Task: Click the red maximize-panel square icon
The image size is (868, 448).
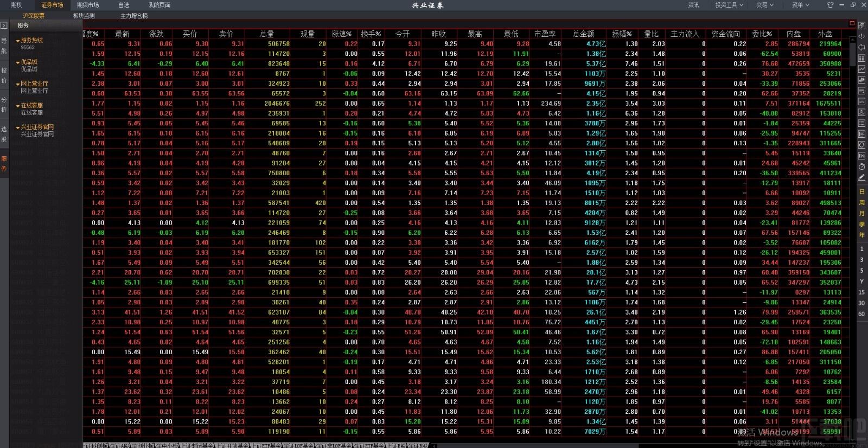Action: (x=852, y=24)
